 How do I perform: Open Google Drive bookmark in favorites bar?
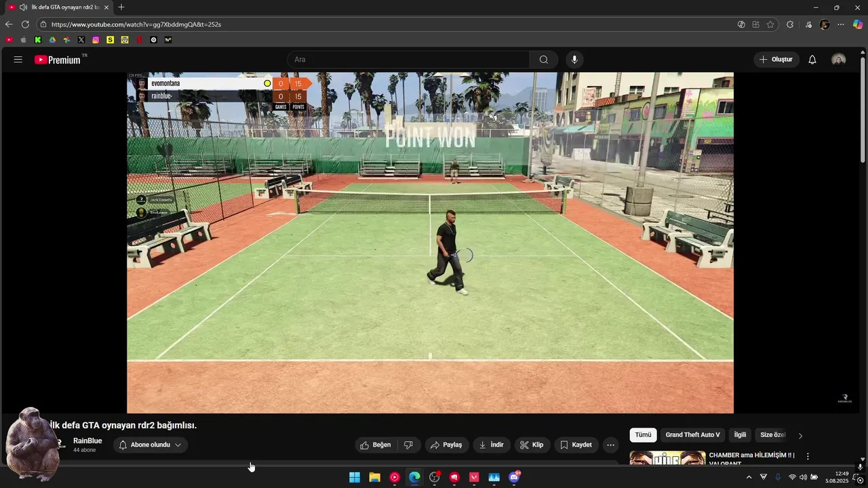coord(52,40)
